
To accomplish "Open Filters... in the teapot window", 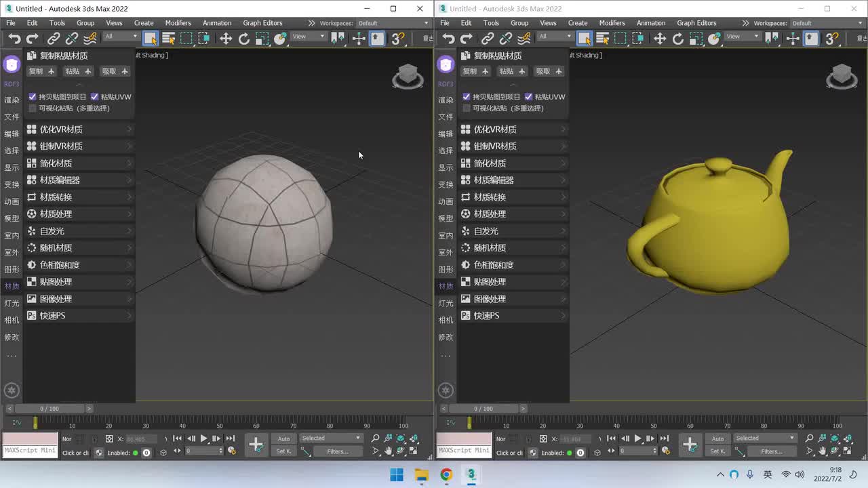I will pos(772,451).
